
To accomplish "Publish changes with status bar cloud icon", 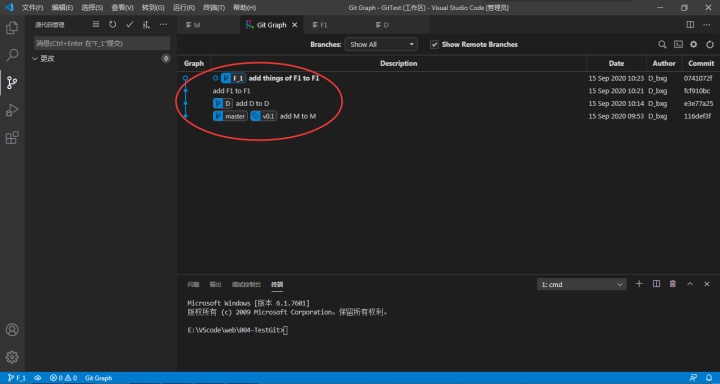I will click(38, 378).
